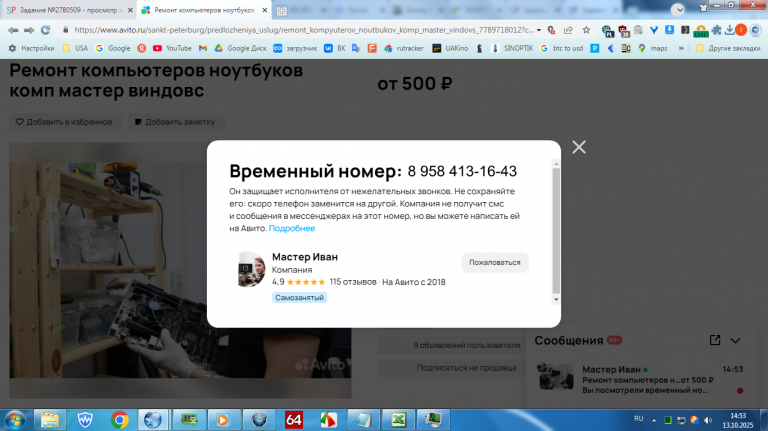Click the Avito URL address field

(x=304, y=30)
